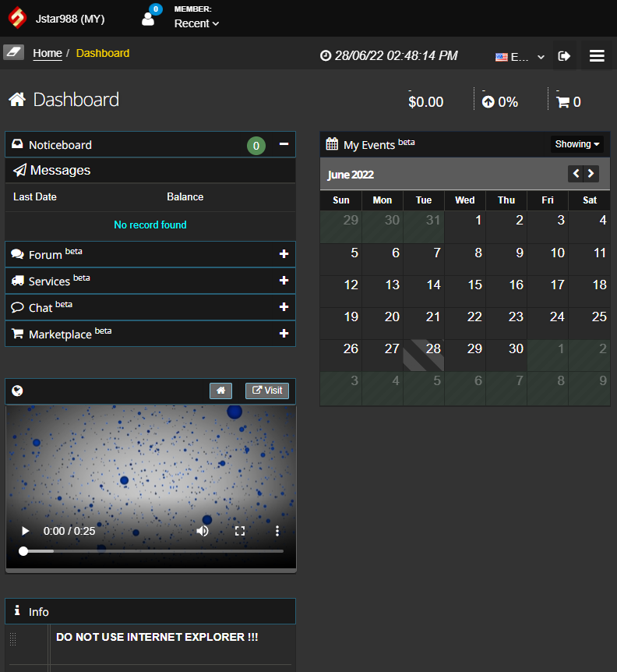The image size is (617, 672).
Task: Play the video
Action: [25, 531]
